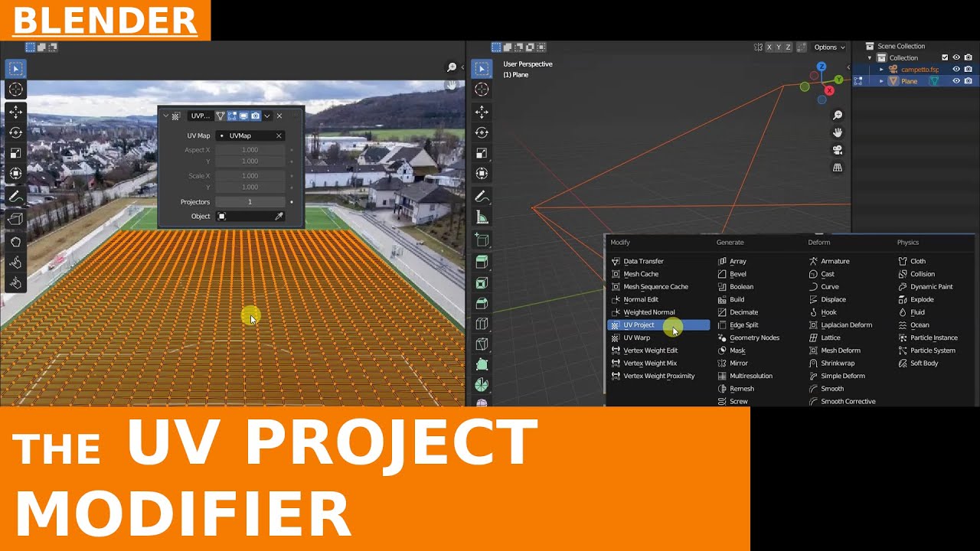Screen dimensions: 980x551
Task: Remove the UV Project modifier
Action: pos(279,116)
